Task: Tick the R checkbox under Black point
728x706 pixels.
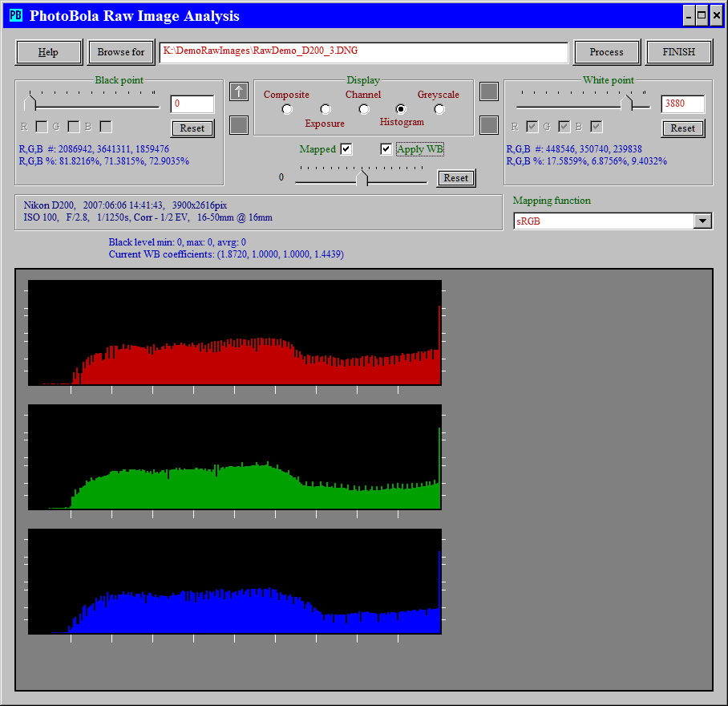Action: pos(42,127)
